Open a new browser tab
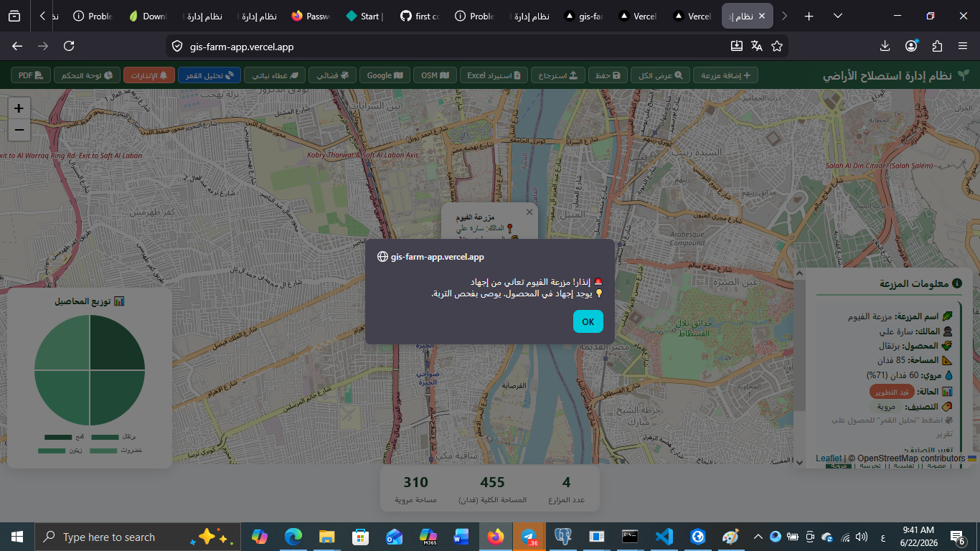 [x=809, y=16]
